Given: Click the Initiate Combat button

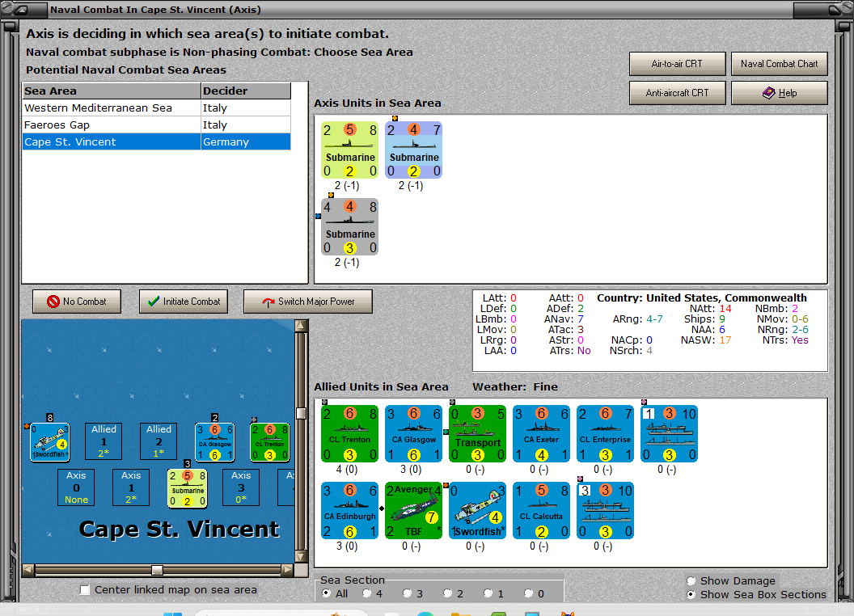Looking at the screenshot, I should [184, 302].
